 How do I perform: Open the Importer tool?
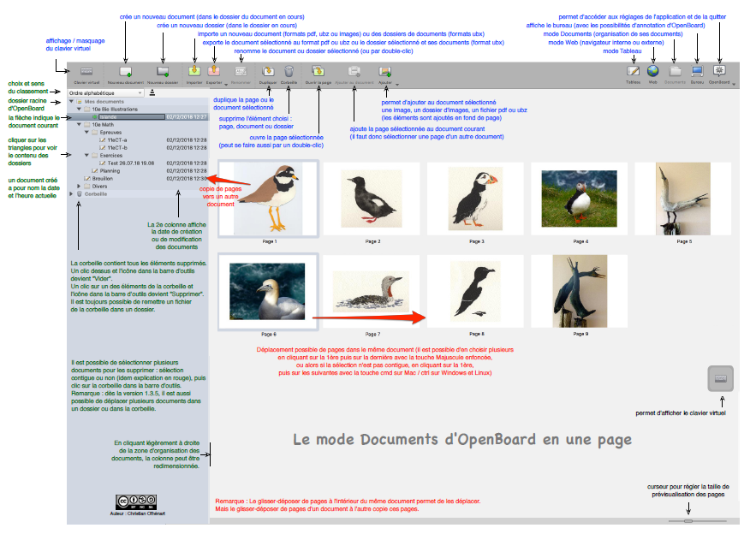[x=194, y=72]
